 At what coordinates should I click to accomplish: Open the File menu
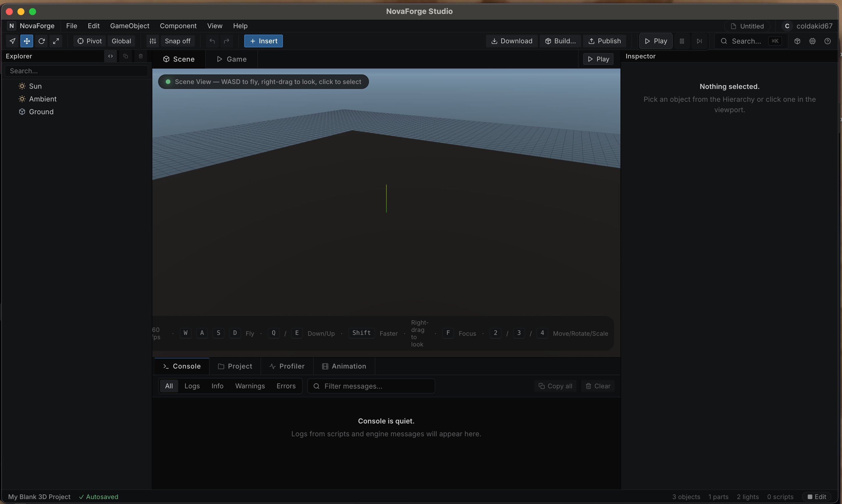(x=72, y=26)
